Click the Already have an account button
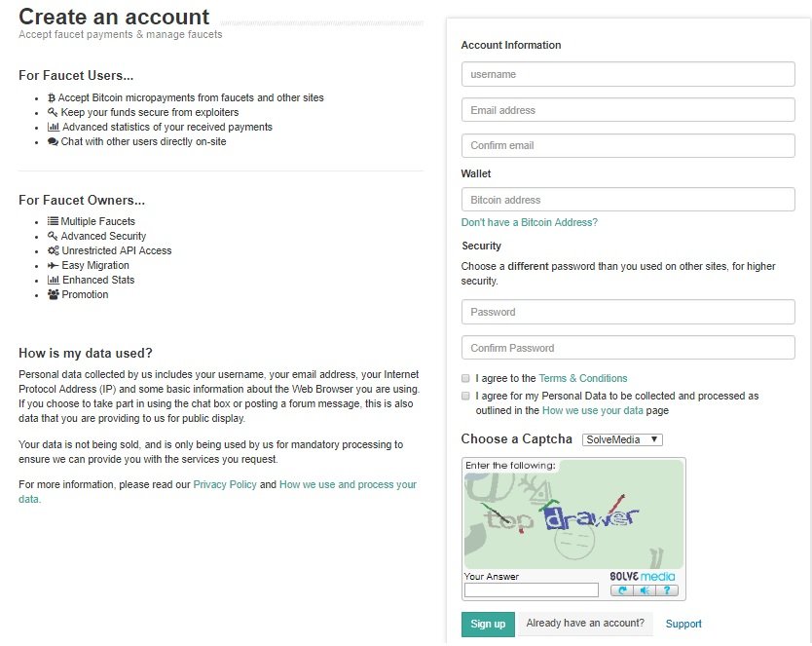The height and width of the screenshot is (646, 812). 585,624
